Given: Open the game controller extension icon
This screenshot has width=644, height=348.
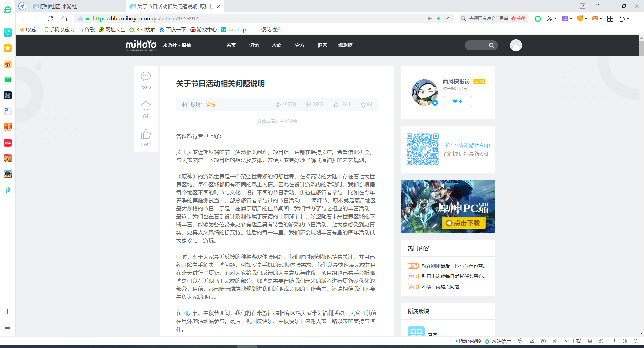Looking at the screenshot, I should tap(595, 18).
